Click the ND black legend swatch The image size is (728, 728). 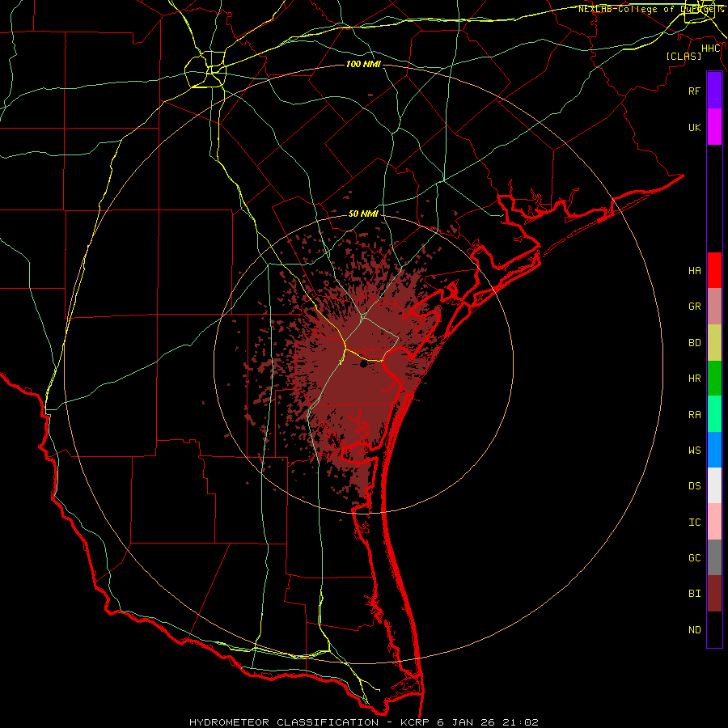(714, 629)
